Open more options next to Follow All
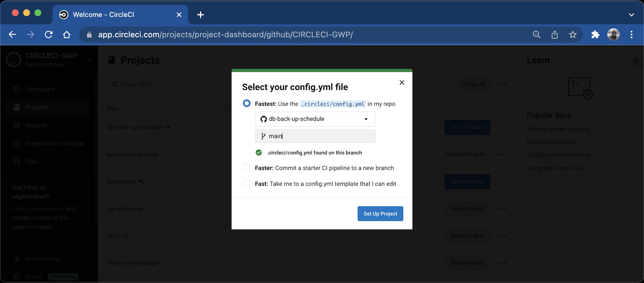This screenshot has width=644, height=283. click(502, 84)
